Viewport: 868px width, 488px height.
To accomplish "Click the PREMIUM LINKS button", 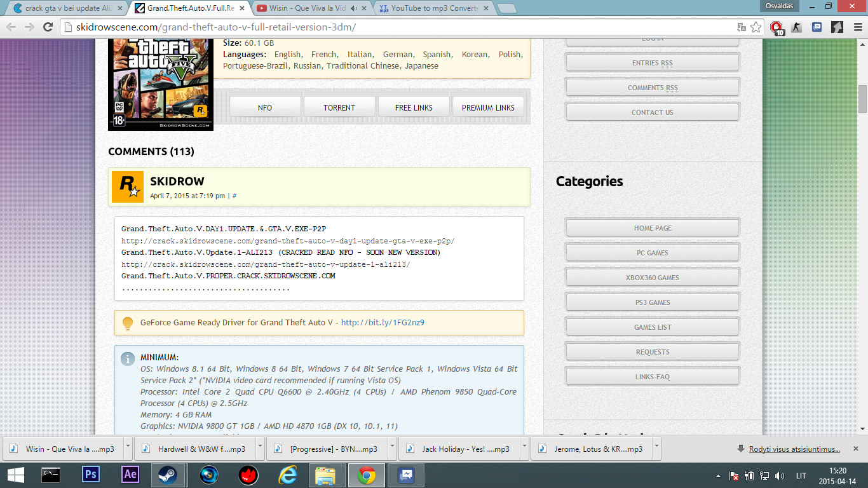I will point(488,107).
